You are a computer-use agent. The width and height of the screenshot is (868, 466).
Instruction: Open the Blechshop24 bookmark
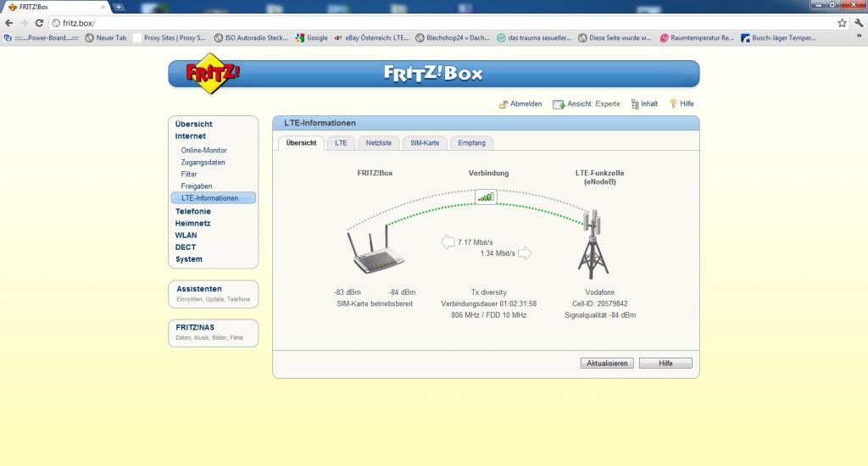click(453, 38)
